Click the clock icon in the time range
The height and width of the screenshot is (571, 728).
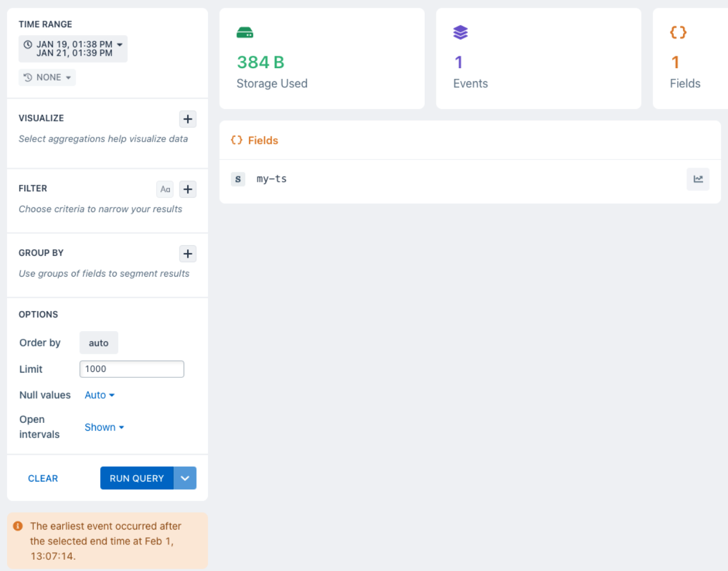tap(27, 44)
